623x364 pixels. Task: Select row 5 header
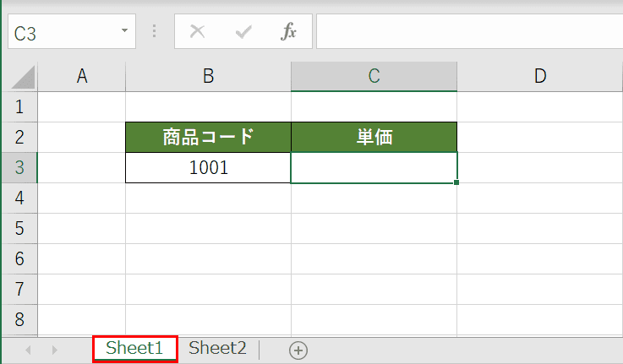coord(19,229)
